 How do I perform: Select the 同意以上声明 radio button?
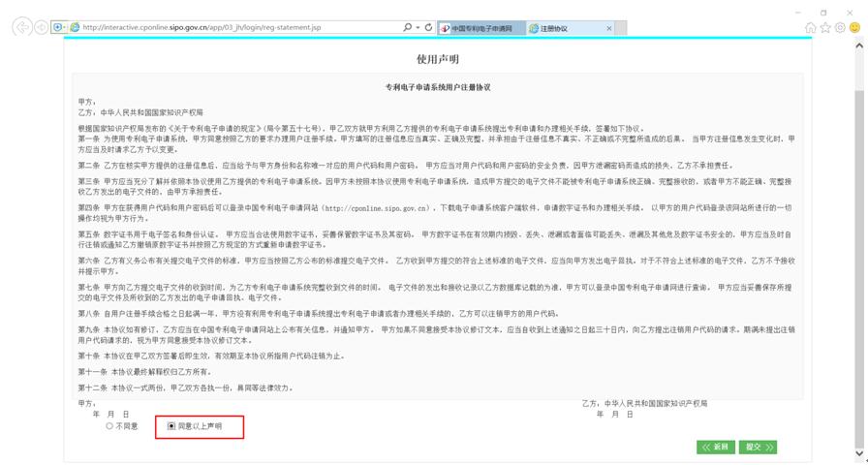[x=171, y=426]
